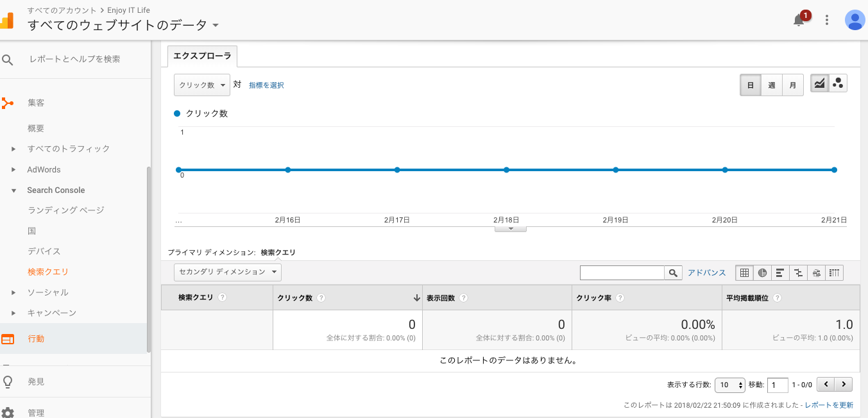Select the data table grid view
This screenshot has width=868, height=418.
coord(744,273)
